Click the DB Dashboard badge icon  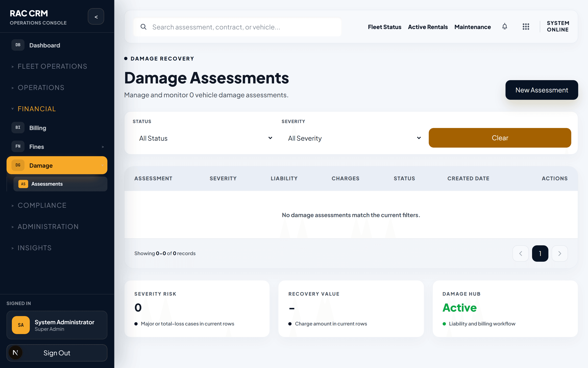tap(18, 45)
